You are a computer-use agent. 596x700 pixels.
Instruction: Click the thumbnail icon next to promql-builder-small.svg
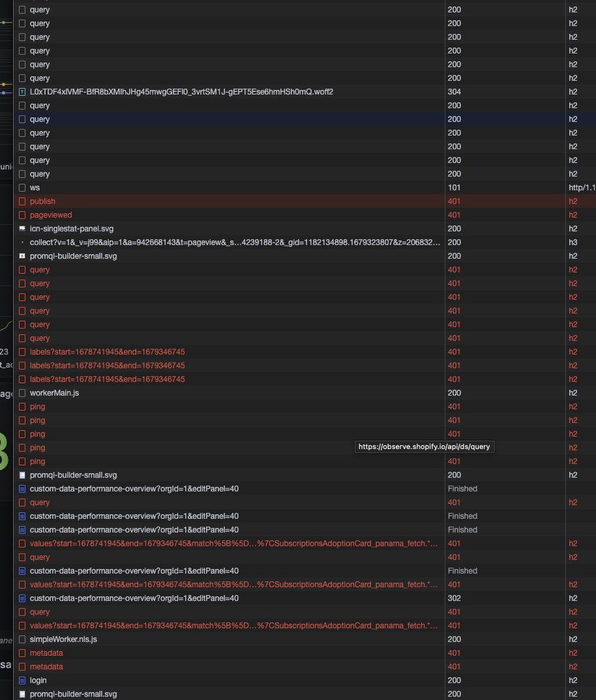tap(22, 255)
